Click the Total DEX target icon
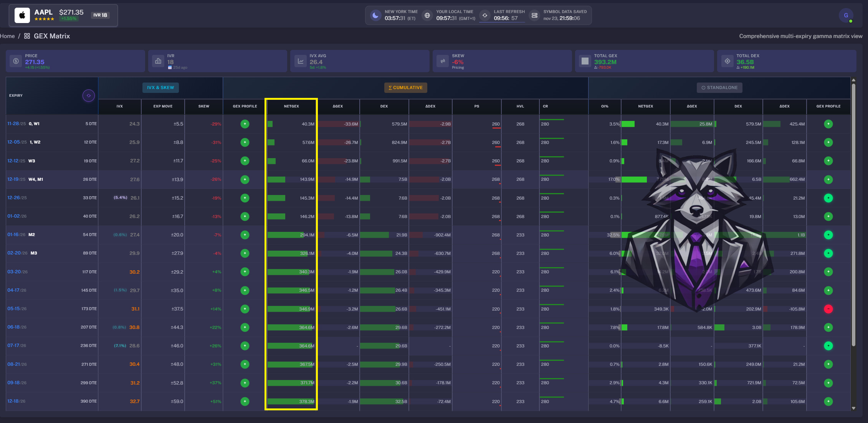This screenshot has height=423, width=868. coord(727,61)
